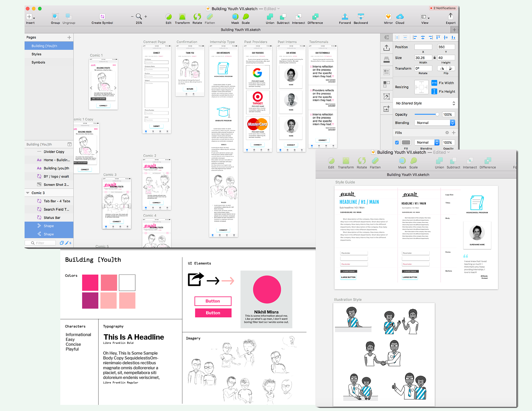Image resolution: width=532 pixels, height=411 pixels.
Task: Click the Filter layers search field
Action: [40, 243]
